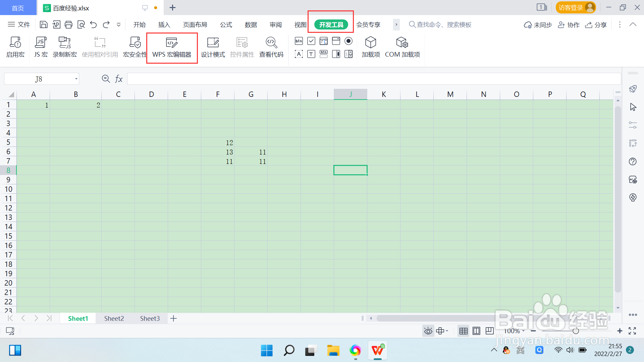Select the entire sheet corner triangle

11,94
